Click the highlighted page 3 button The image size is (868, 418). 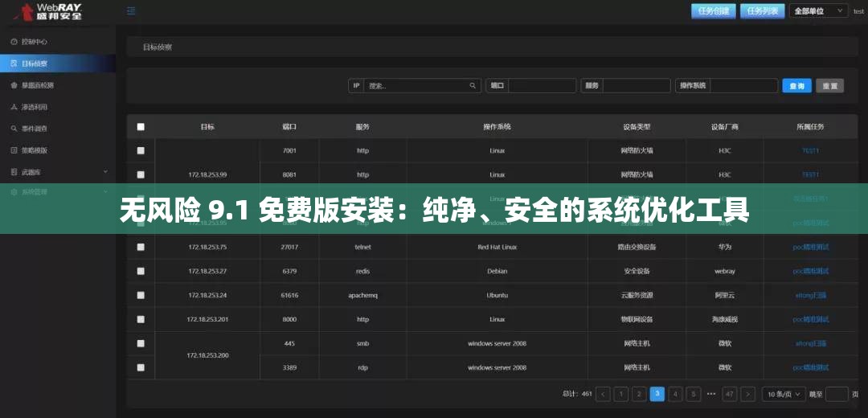point(657,394)
